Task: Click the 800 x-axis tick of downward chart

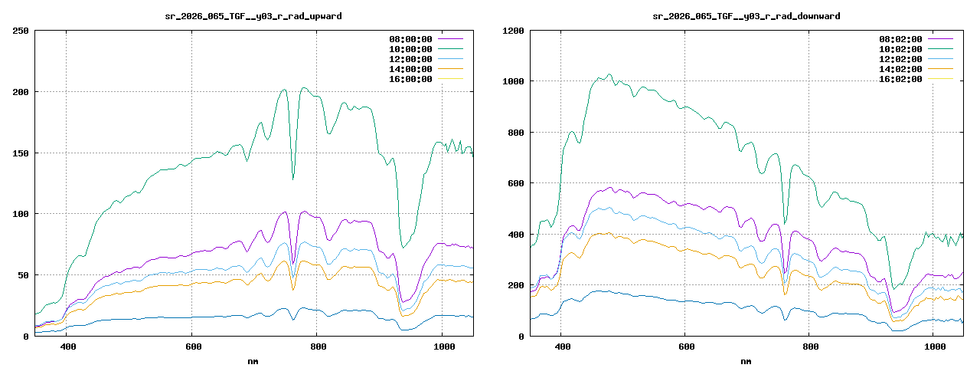Action: click(x=810, y=347)
